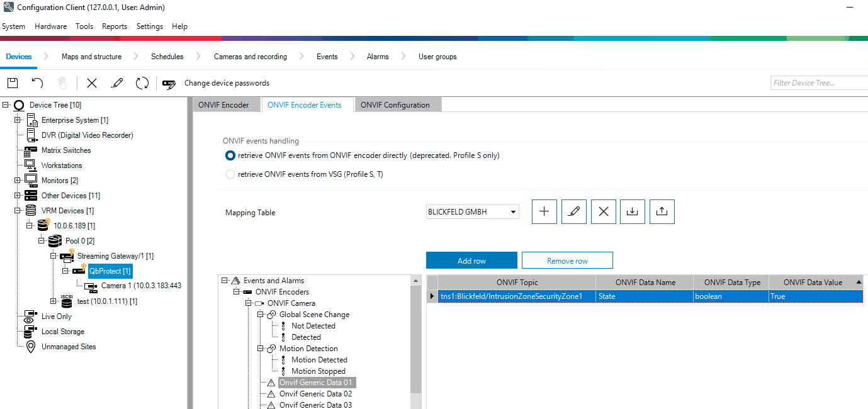Click the Refresh circular arrows icon
The image size is (868, 409).
pyautogui.click(x=142, y=83)
